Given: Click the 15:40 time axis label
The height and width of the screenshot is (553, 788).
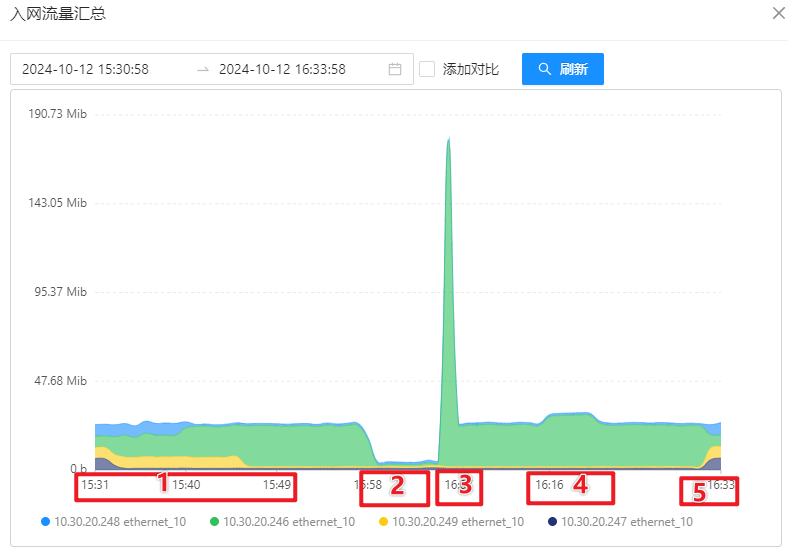Looking at the screenshot, I should (186, 485).
